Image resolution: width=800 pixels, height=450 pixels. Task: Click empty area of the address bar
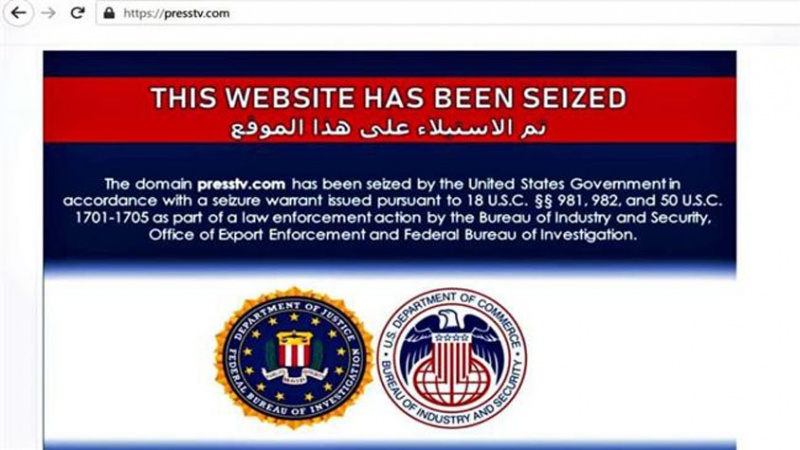[x=510, y=13]
